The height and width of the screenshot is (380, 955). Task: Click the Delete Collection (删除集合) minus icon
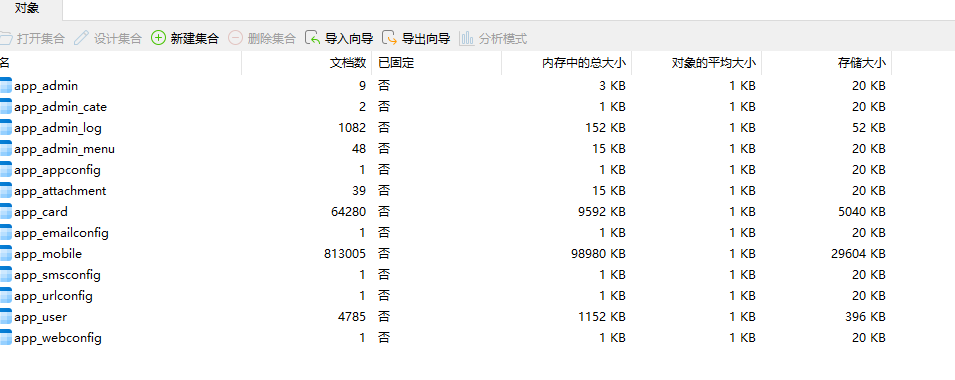(235, 38)
